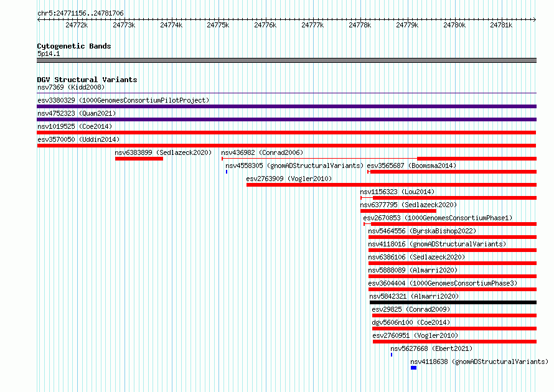Select the esv2763909 red variant bar
554x392 pixels.
click(x=392, y=185)
